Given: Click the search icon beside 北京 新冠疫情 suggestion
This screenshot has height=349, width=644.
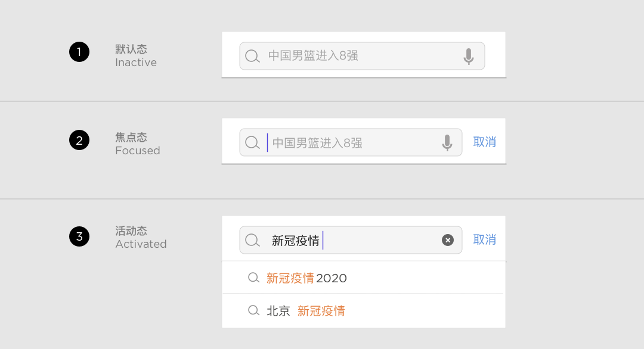Looking at the screenshot, I should (254, 310).
